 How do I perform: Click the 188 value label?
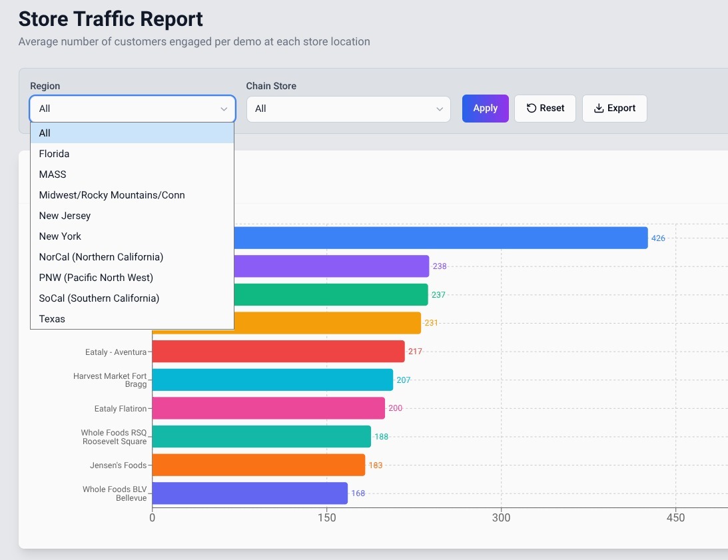coord(381,437)
